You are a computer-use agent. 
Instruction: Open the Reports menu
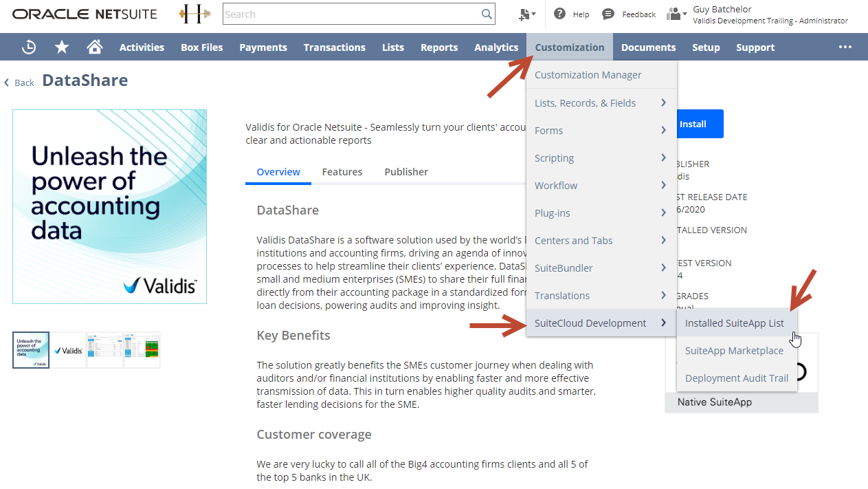439,47
